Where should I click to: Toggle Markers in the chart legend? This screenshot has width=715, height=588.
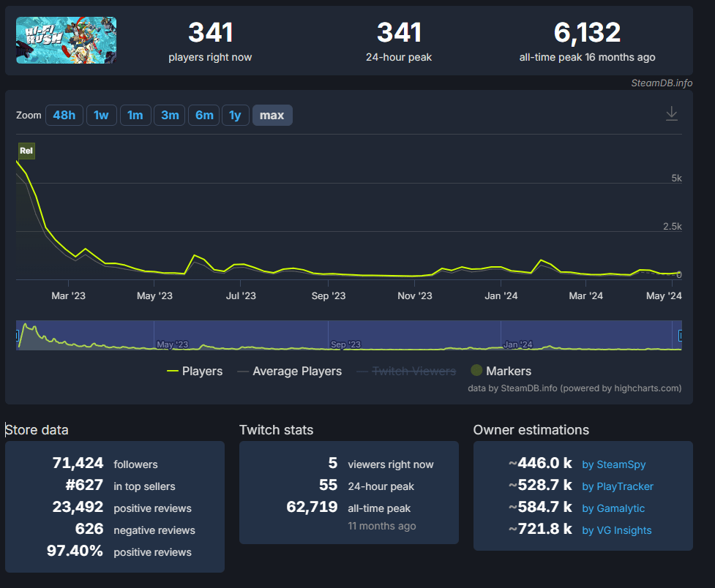[501, 372]
